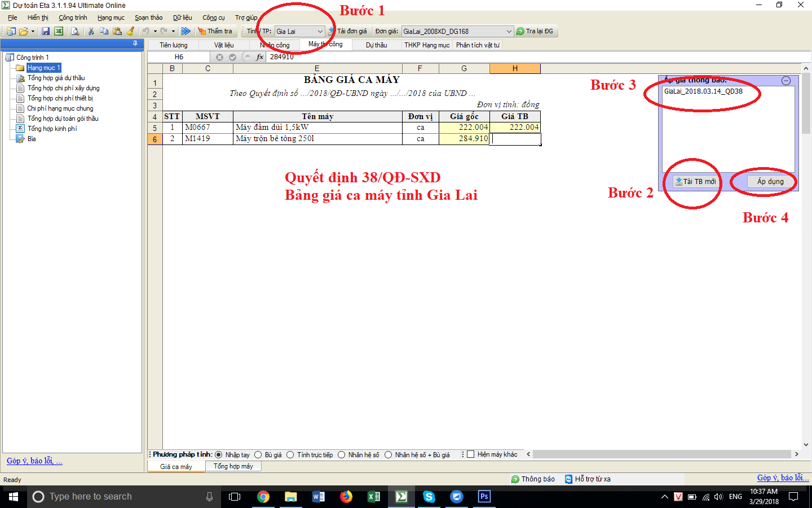This screenshot has width=812, height=508.
Task: Open the Tỉnh/TP dropdown showing Gia Lai
Action: (299, 31)
